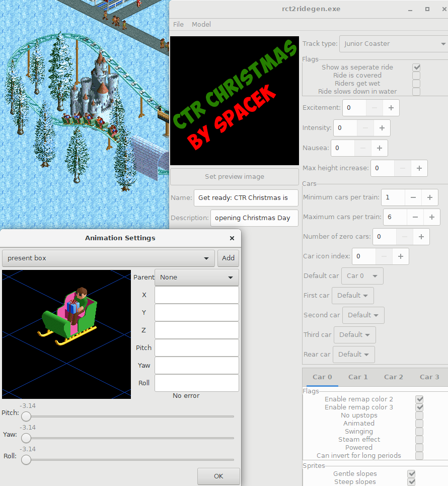Decrease Car icon index value
The width and height of the screenshot is (448, 486).
pos(384,256)
